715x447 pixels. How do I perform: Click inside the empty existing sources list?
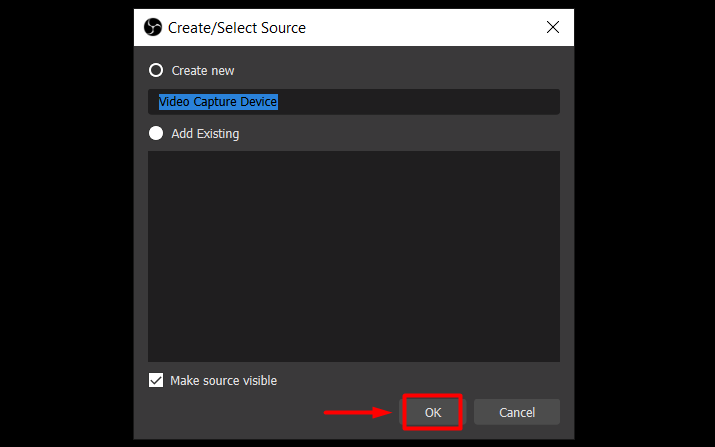point(354,256)
